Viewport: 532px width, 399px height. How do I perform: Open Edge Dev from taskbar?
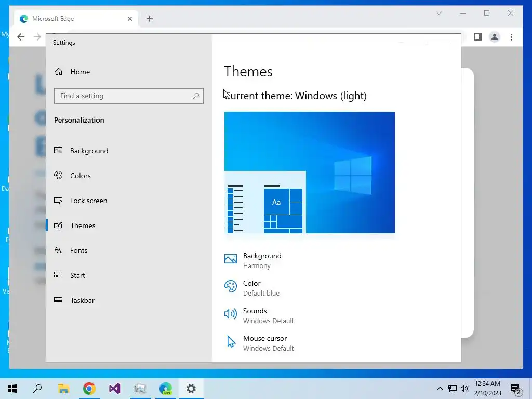[x=166, y=389]
